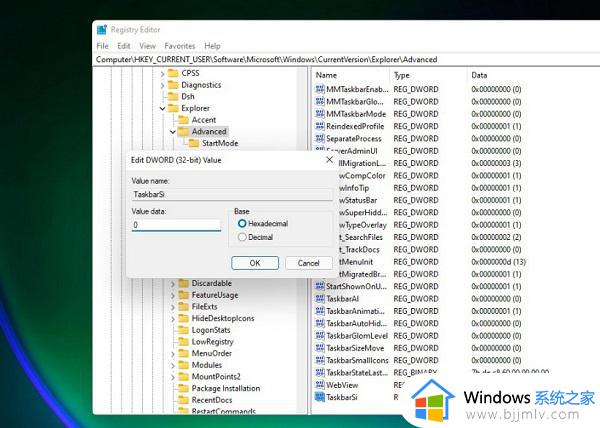Select the MountPoints2 key

[x=216, y=376]
